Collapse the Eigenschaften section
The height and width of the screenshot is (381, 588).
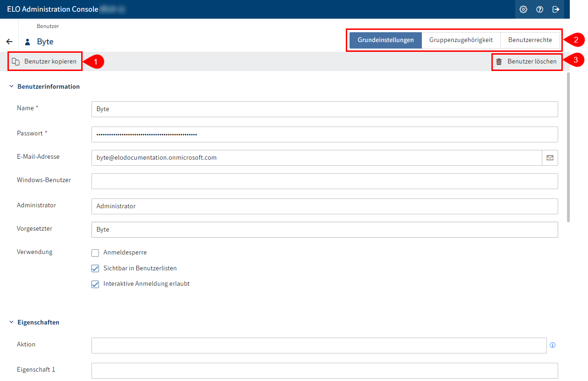pyautogui.click(x=11, y=322)
